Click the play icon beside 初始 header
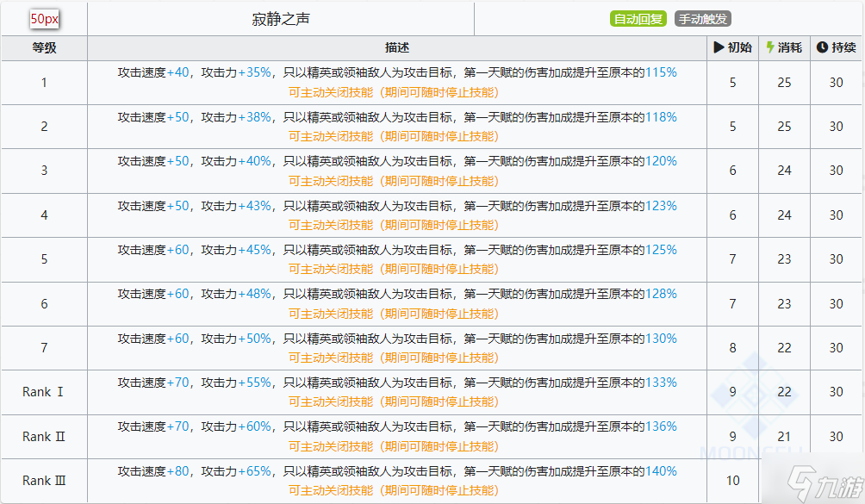The height and width of the screenshot is (504, 865). click(x=719, y=47)
